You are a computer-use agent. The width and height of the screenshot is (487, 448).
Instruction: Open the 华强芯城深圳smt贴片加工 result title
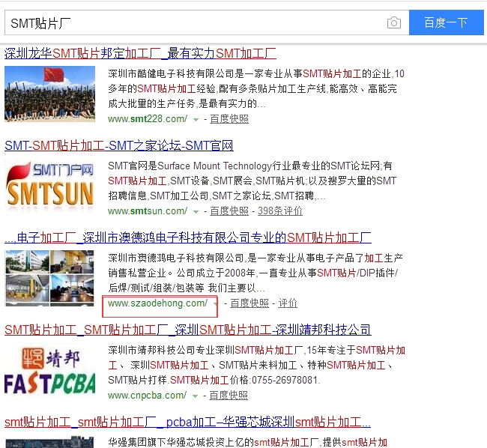[187, 423]
